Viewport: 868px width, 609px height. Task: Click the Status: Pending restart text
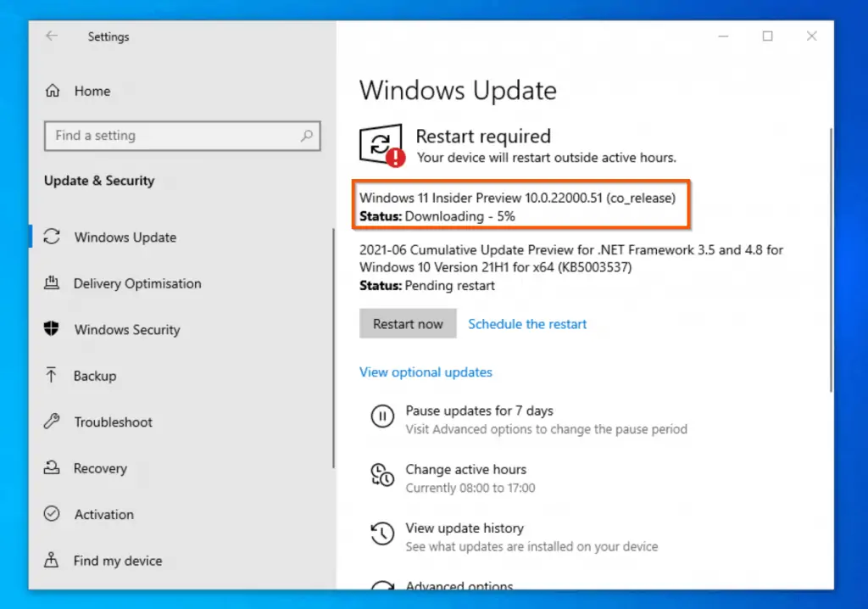click(427, 285)
